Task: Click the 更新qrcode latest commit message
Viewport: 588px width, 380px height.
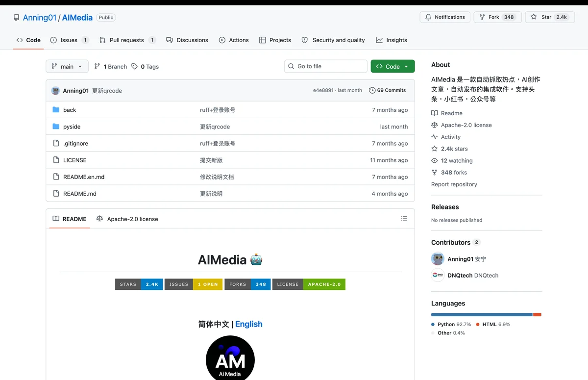Action: click(107, 91)
